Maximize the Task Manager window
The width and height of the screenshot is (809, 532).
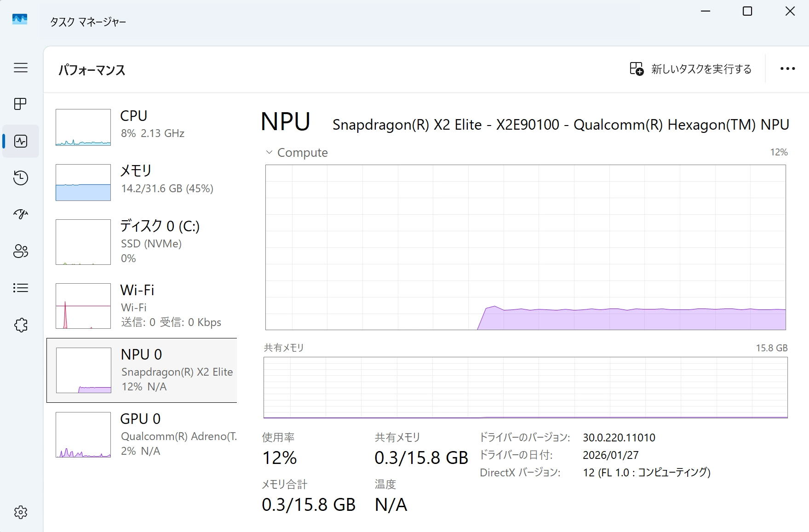coord(747,11)
